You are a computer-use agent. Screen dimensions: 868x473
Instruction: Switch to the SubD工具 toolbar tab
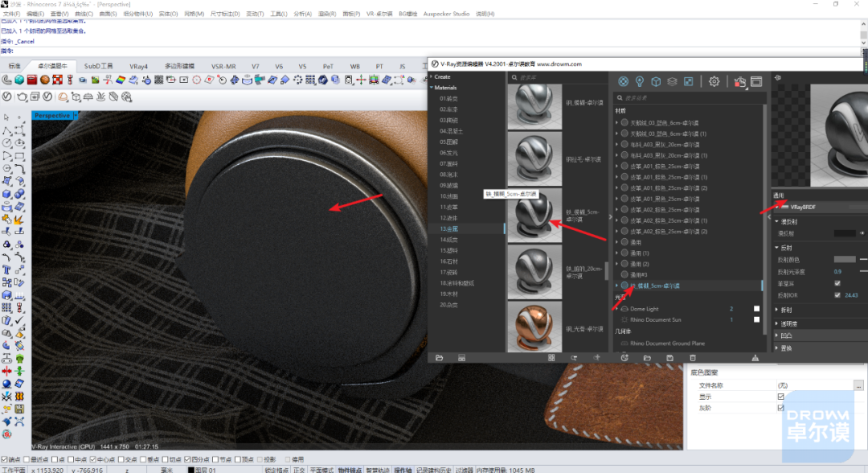coord(99,67)
